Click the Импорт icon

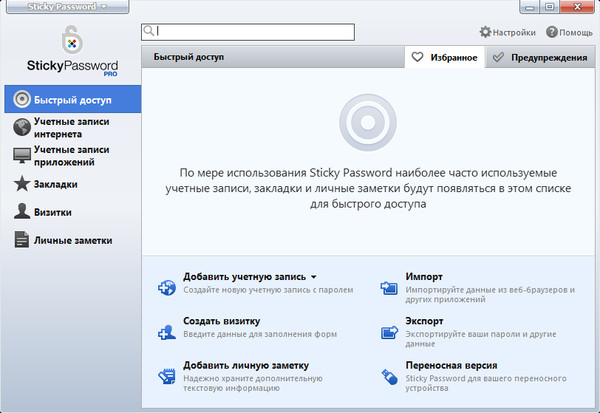pos(390,288)
